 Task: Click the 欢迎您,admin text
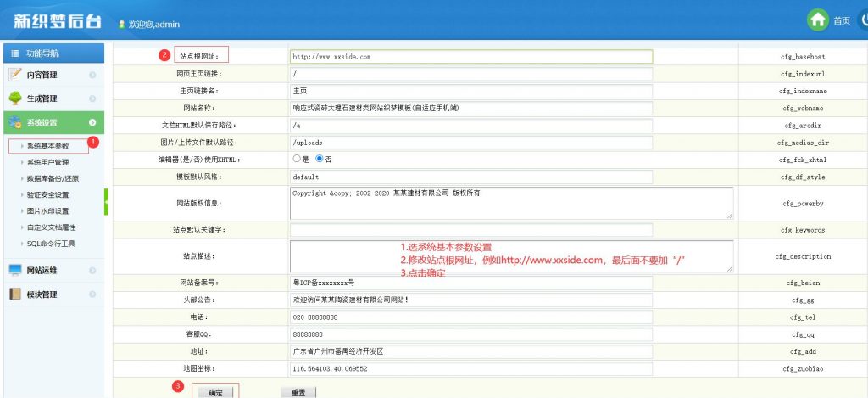(x=154, y=25)
